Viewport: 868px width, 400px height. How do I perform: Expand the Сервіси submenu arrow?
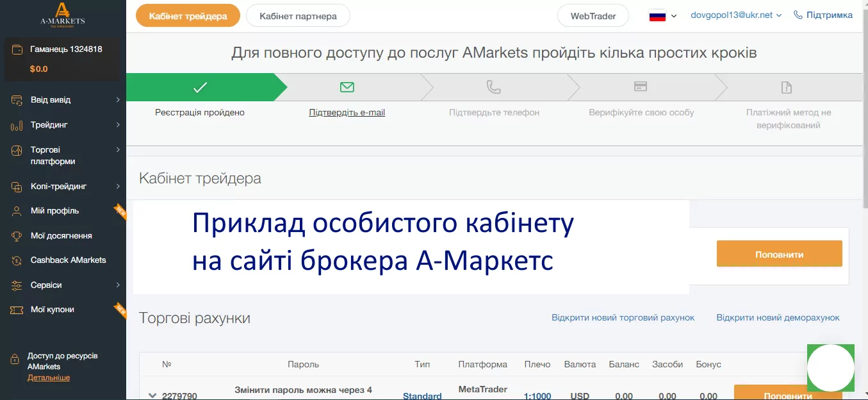118,285
